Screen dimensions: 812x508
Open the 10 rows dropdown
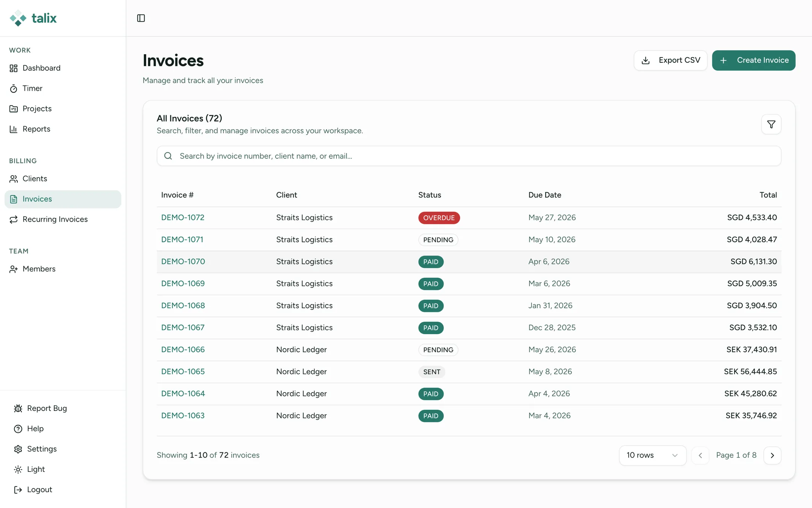652,455
